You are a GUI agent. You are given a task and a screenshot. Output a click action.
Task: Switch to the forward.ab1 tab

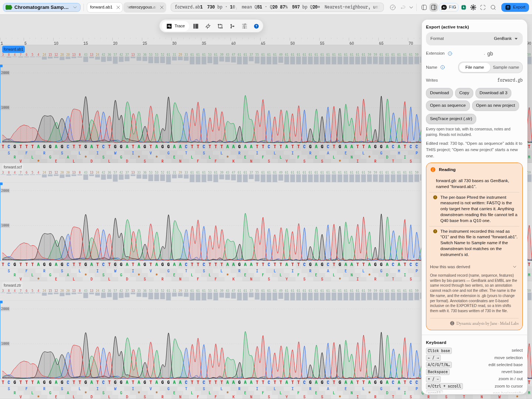tap(101, 7)
